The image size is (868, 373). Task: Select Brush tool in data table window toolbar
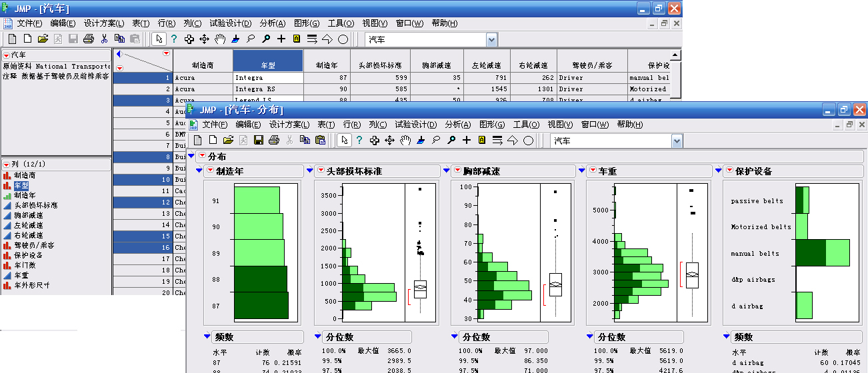click(x=235, y=39)
